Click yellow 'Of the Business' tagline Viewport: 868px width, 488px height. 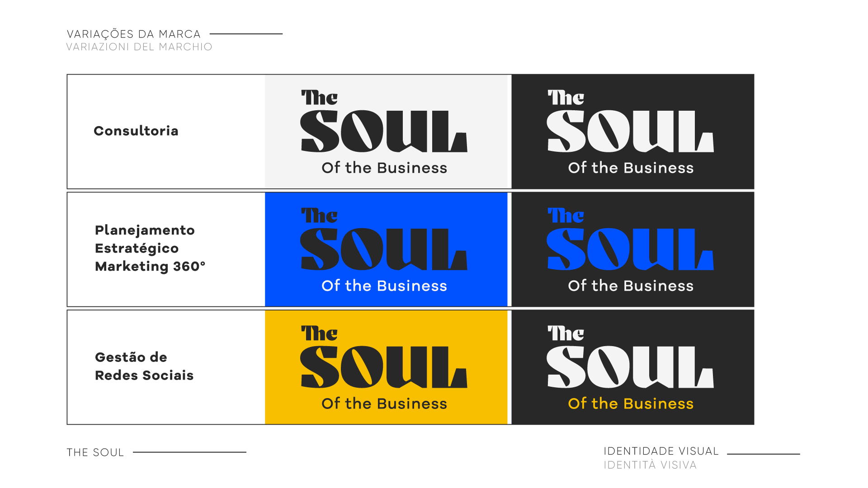[631, 404]
